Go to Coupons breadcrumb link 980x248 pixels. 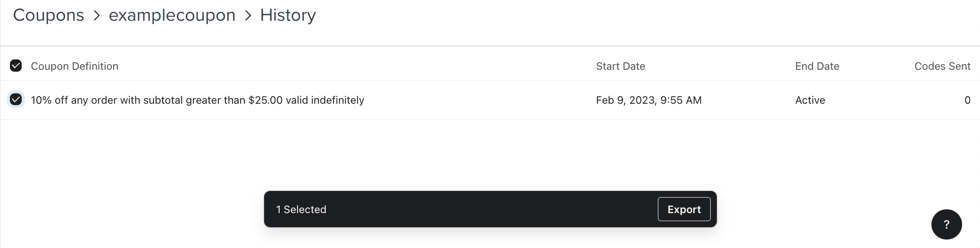(x=49, y=15)
